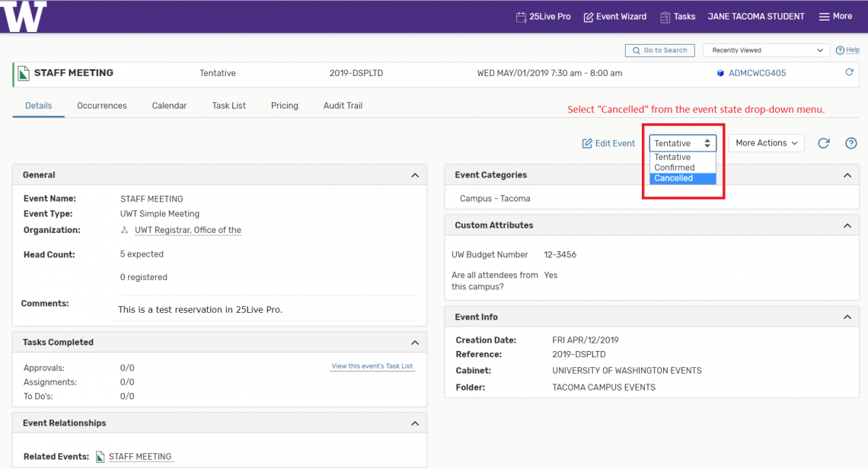Open 25Live Pro from the top bar
Screen dimensions: 868x469
pyautogui.click(x=543, y=17)
